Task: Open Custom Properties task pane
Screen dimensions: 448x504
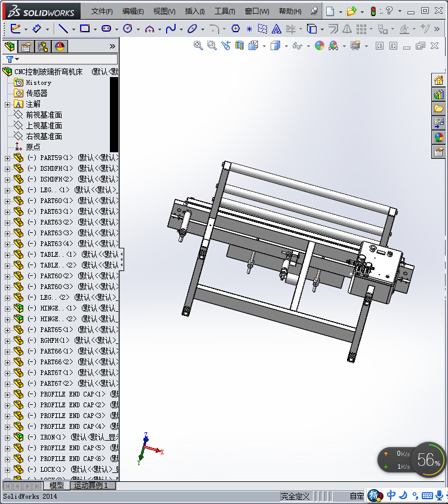Action: point(438,152)
